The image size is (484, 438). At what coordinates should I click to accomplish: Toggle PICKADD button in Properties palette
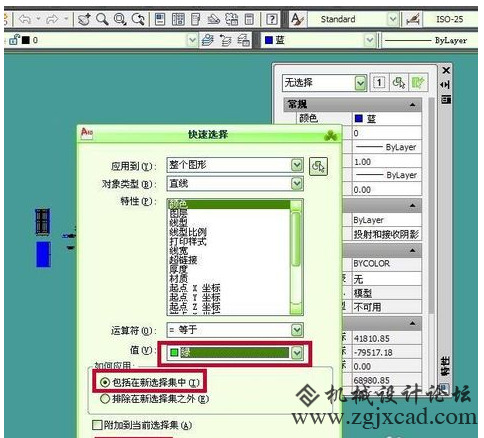coord(379,82)
